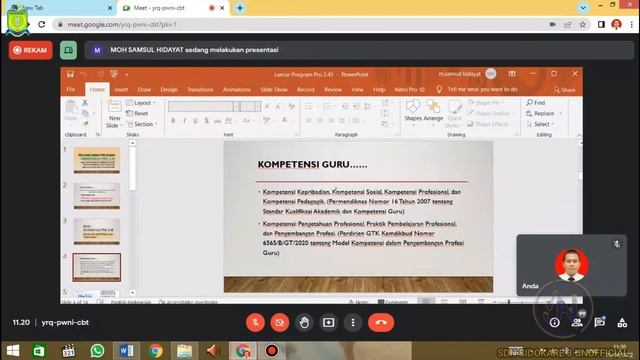Close the Meet browser tab
The height and width of the screenshot is (360, 640).
[x=222, y=8]
